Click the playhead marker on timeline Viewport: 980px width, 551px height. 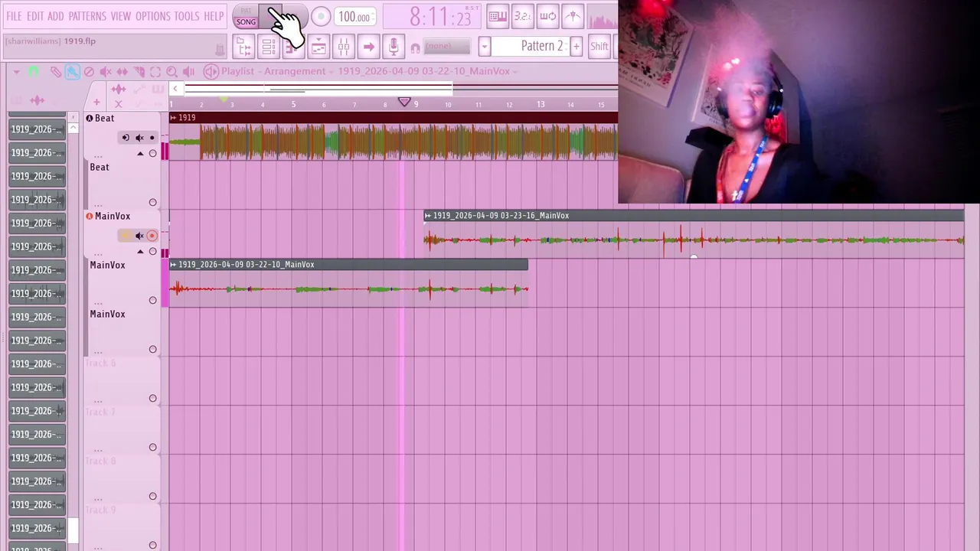point(404,102)
